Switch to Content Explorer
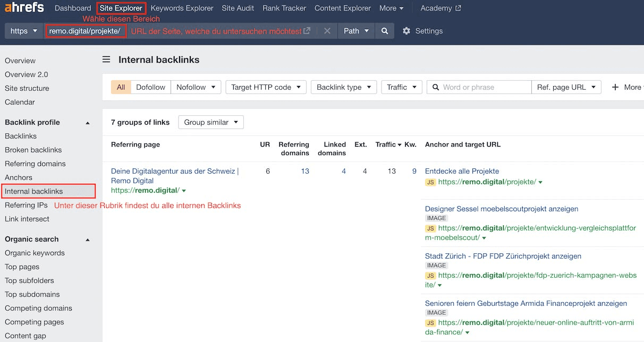This screenshot has height=342, width=644. (x=343, y=8)
